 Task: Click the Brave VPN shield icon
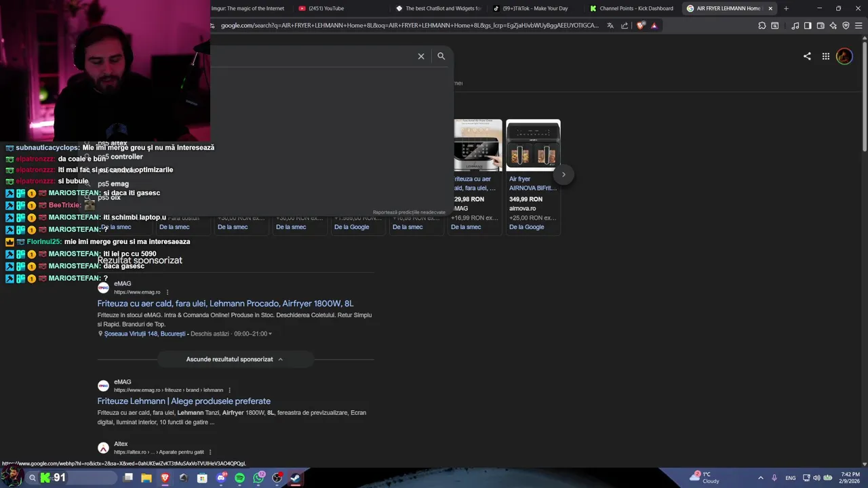(846, 26)
